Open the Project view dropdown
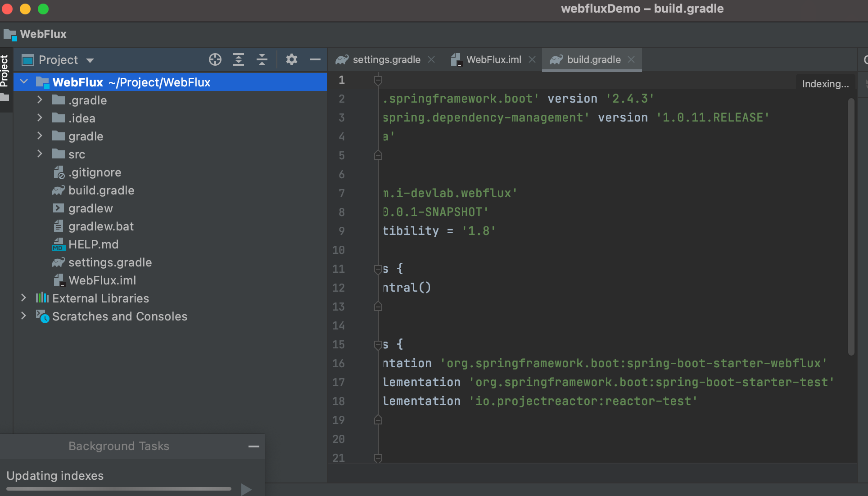Screen dimensions: 868x496 90,60
